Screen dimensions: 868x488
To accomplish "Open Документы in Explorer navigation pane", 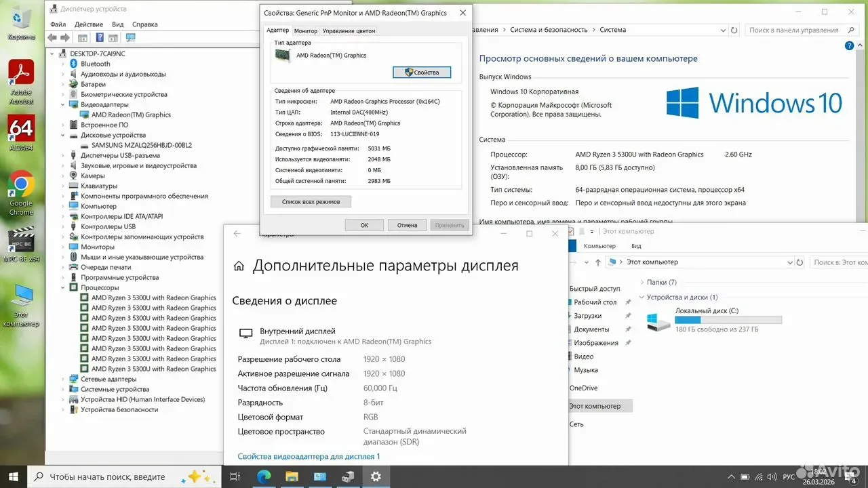I will (591, 329).
